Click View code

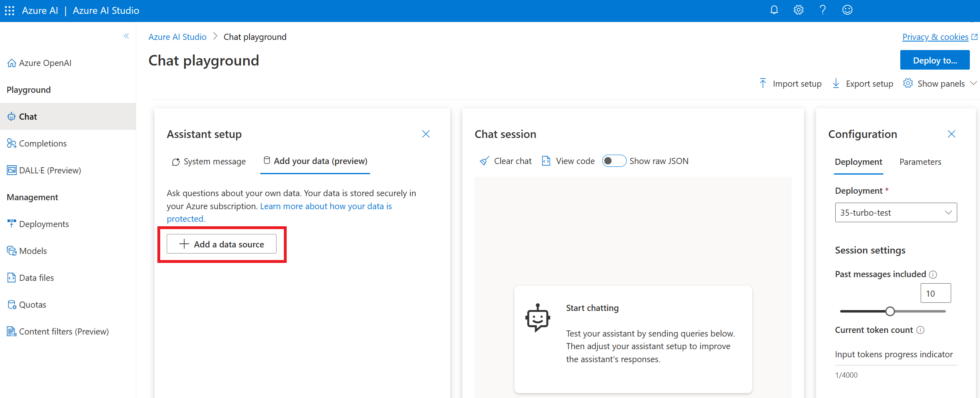coord(568,161)
